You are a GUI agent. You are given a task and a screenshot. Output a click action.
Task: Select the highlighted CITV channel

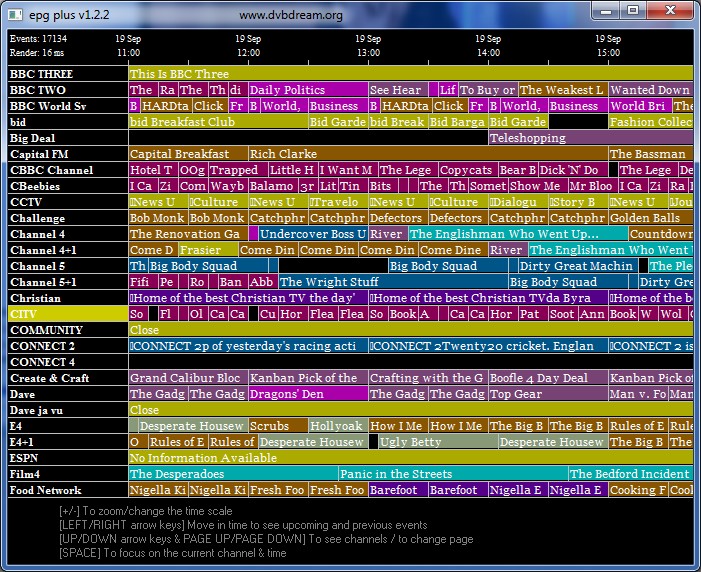(68, 314)
